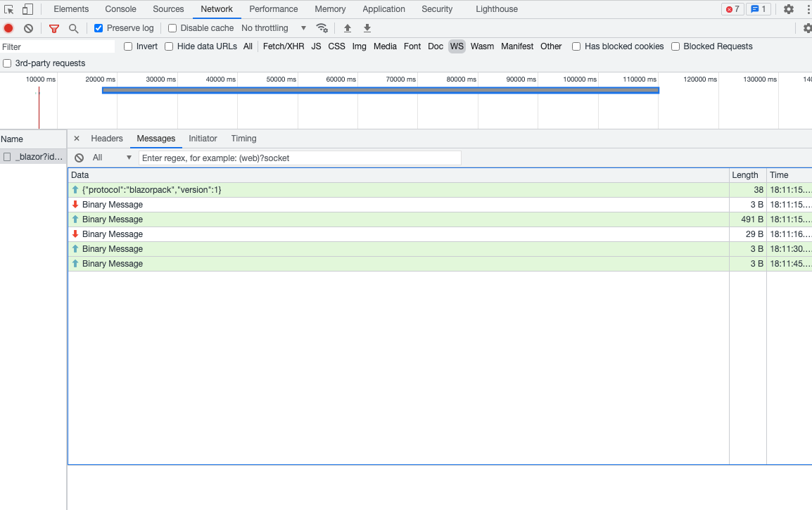812x510 pixels.
Task: Click the network Filter text field
Action: point(57,46)
